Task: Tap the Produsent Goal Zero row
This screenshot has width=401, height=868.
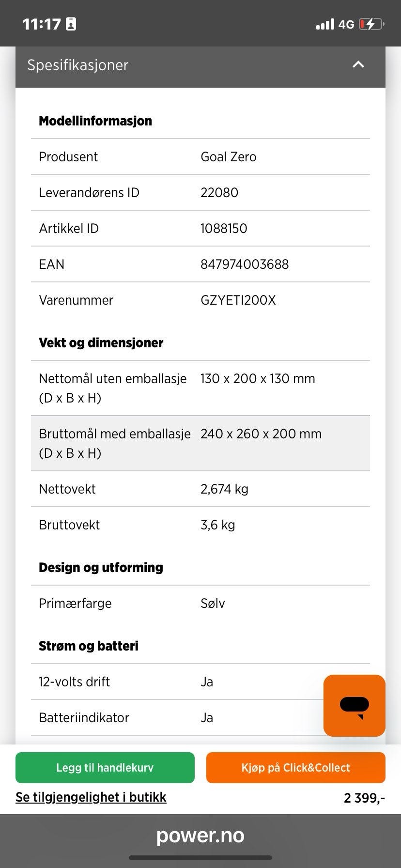Action: 200,157
